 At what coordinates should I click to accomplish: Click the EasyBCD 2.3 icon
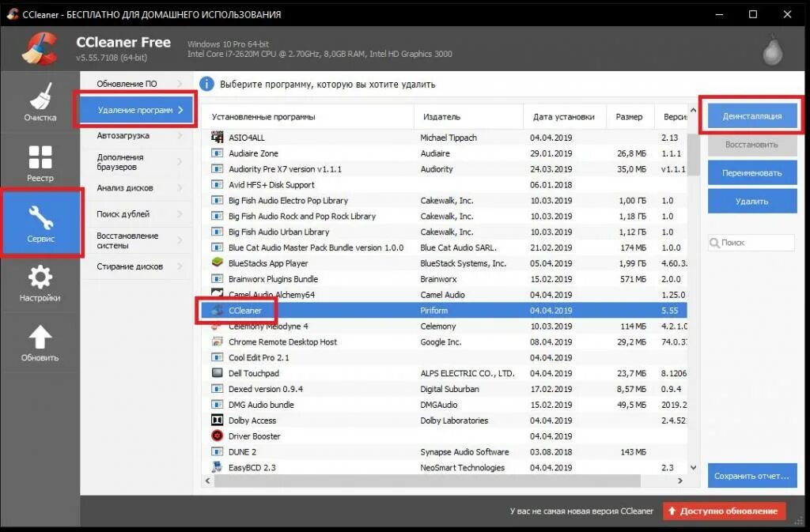pyautogui.click(x=218, y=467)
